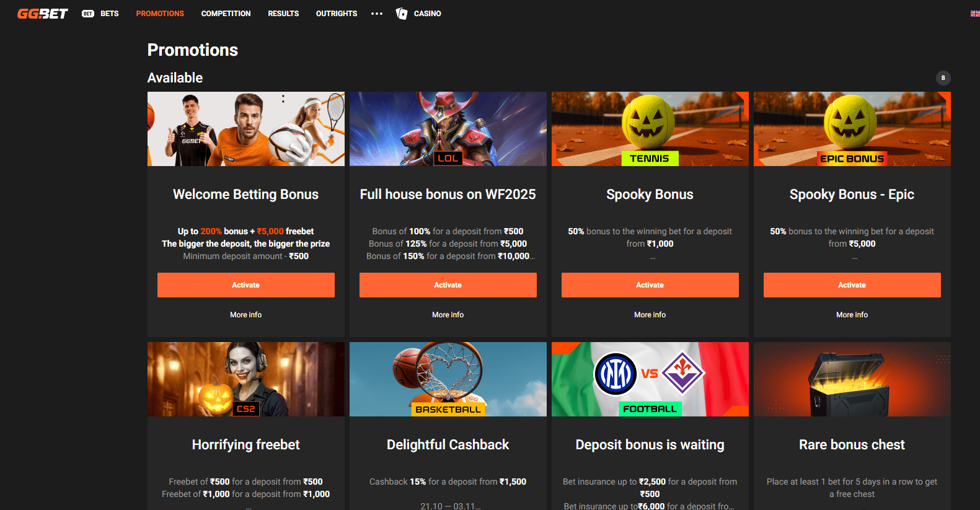Click the Casino cards icon

(x=402, y=14)
